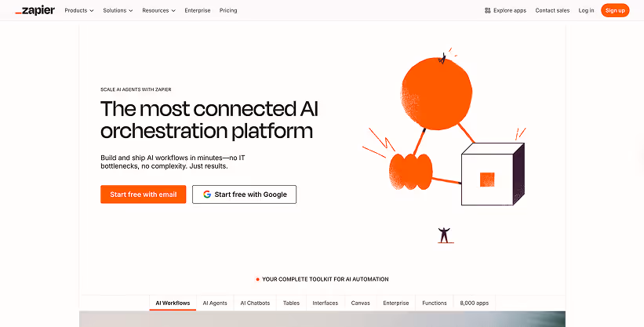Select the AI Workflows tab
Screen dimensions: 644x327
click(x=173, y=303)
